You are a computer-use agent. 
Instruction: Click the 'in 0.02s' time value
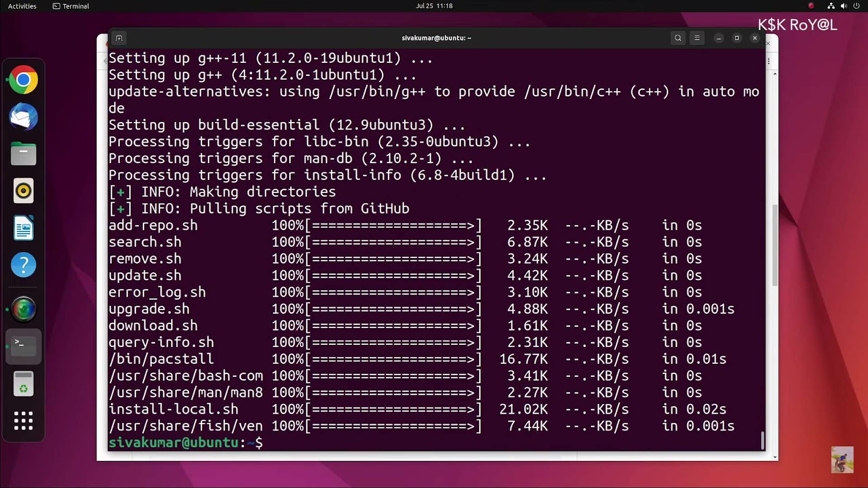(694, 409)
